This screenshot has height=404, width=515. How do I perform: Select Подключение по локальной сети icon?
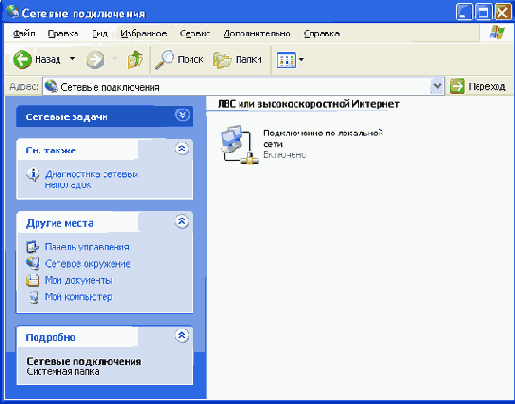click(239, 144)
